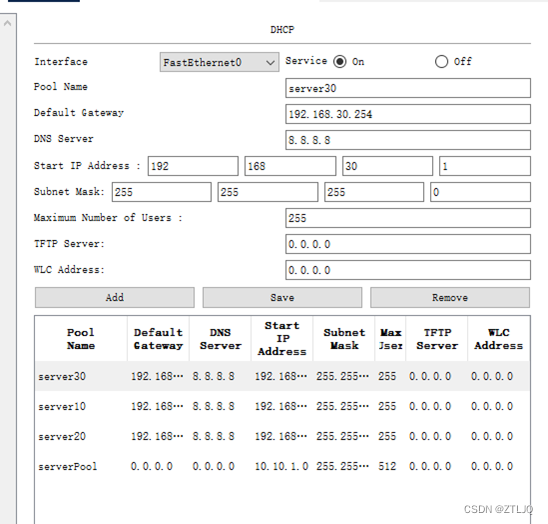Click serverPool's default gateway 0.0.0.0 cell
548x524 pixels.
pos(158,466)
